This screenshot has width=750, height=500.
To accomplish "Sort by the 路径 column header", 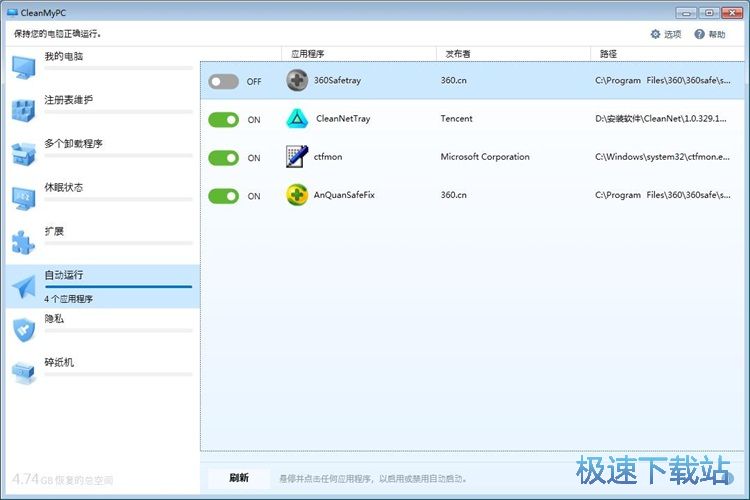I will tap(608, 54).
